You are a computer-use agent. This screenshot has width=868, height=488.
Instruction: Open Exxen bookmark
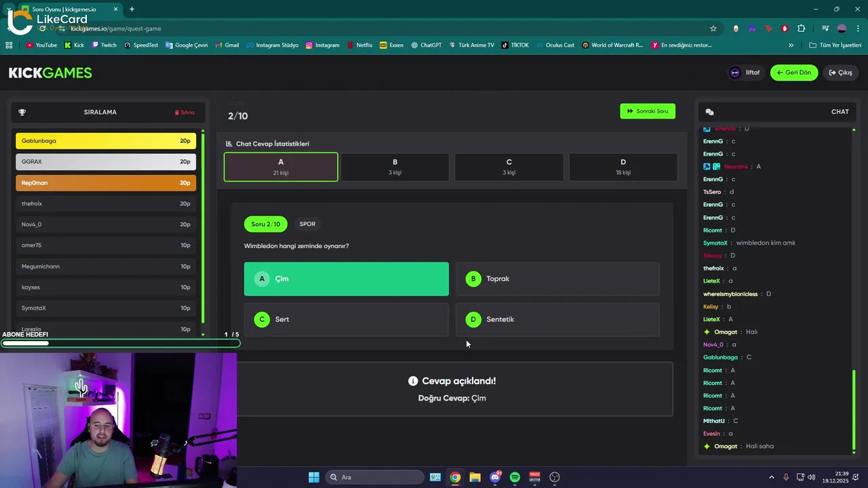(391, 45)
